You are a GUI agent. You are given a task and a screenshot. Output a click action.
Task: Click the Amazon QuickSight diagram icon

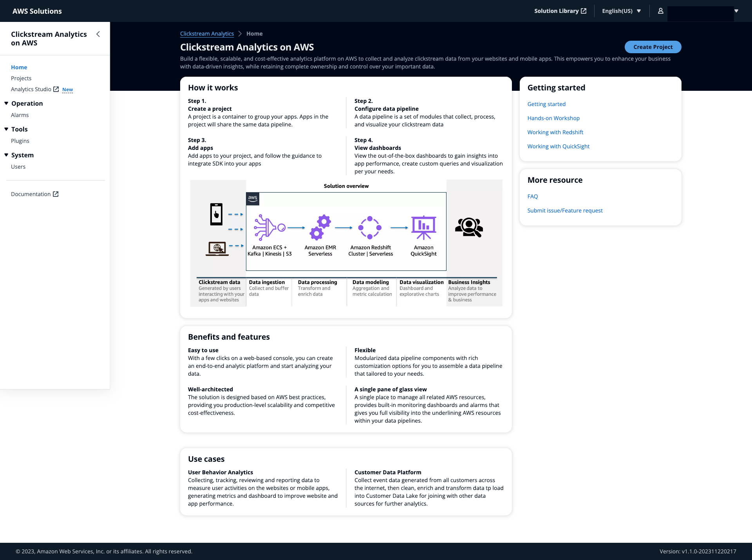[x=423, y=227]
